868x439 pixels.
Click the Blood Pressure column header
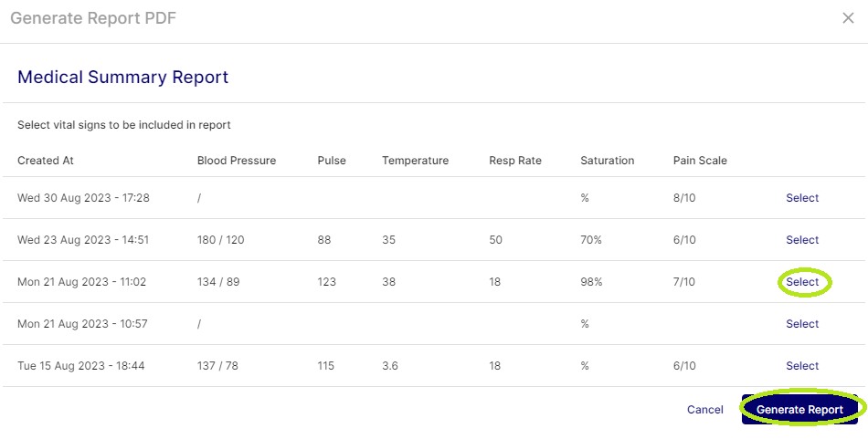tap(237, 161)
